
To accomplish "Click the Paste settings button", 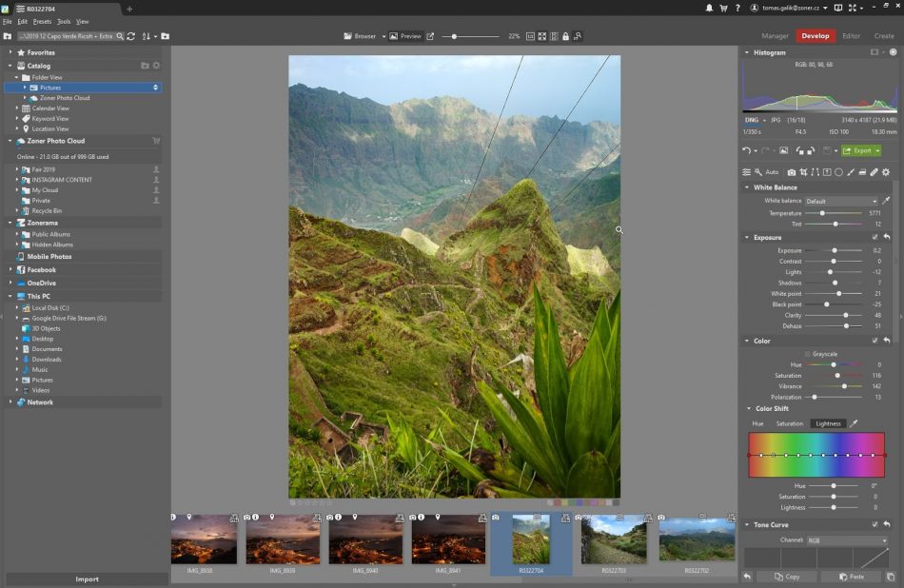I will tap(851, 576).
